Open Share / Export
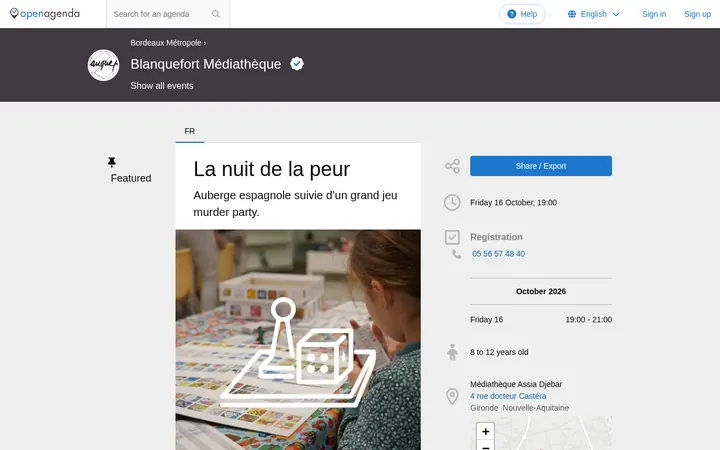Screen dimensions: 720x450 [541, 166]
